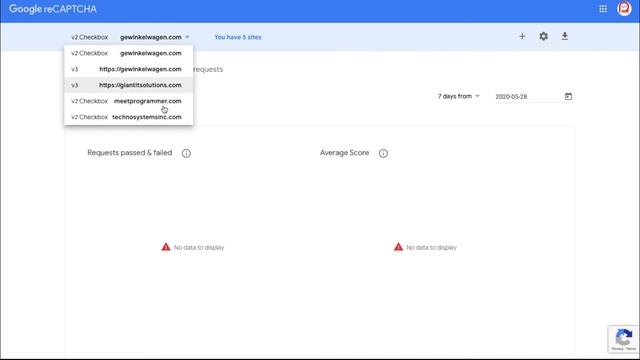
Task: Open the Google apps grid
Action: click(x=603, y=9)
